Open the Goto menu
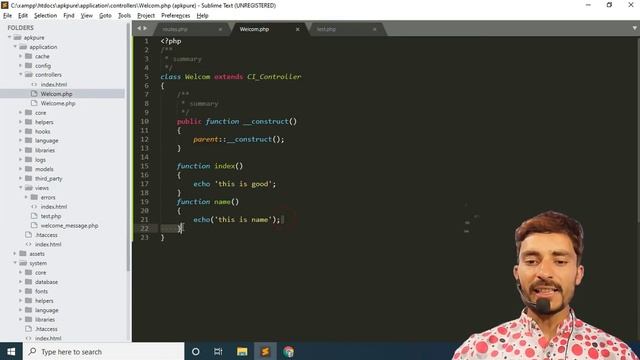 click(105, 16)
